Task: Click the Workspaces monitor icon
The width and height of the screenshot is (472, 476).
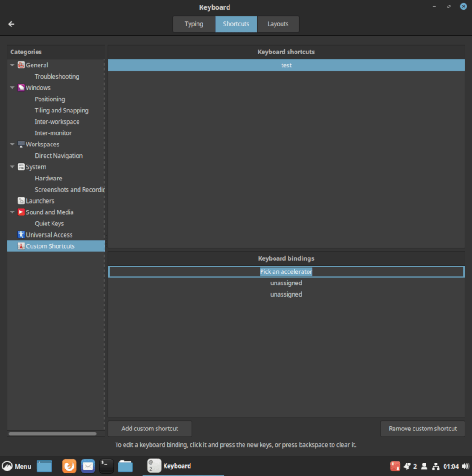Action: (x=20, y=144)
